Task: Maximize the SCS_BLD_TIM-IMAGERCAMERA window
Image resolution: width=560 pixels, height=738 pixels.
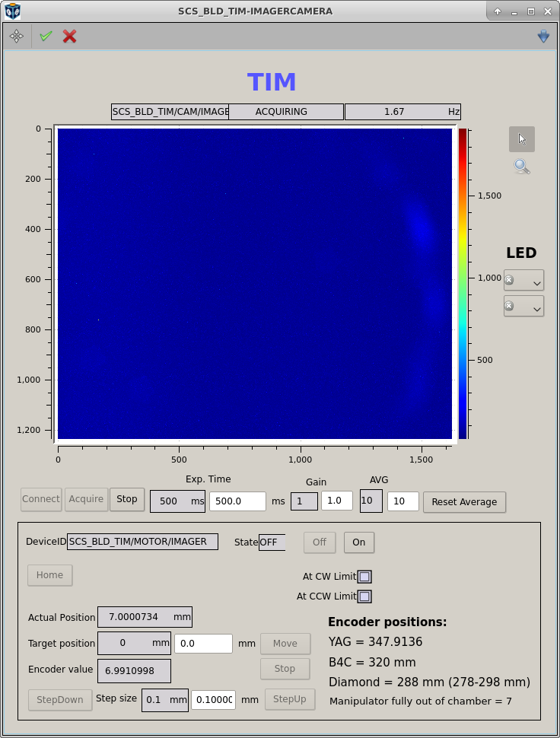Action: click(x=531, y=11)
